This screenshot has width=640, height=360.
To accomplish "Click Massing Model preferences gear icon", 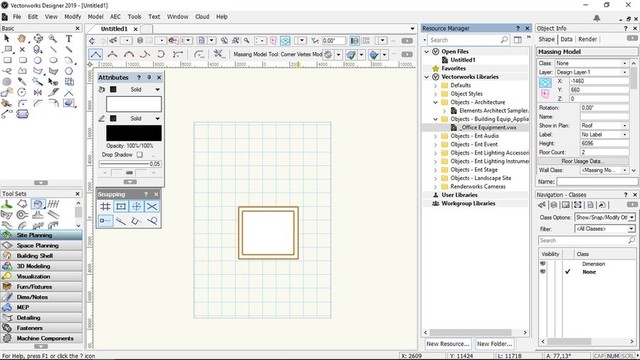I will (x=328, y=54).
